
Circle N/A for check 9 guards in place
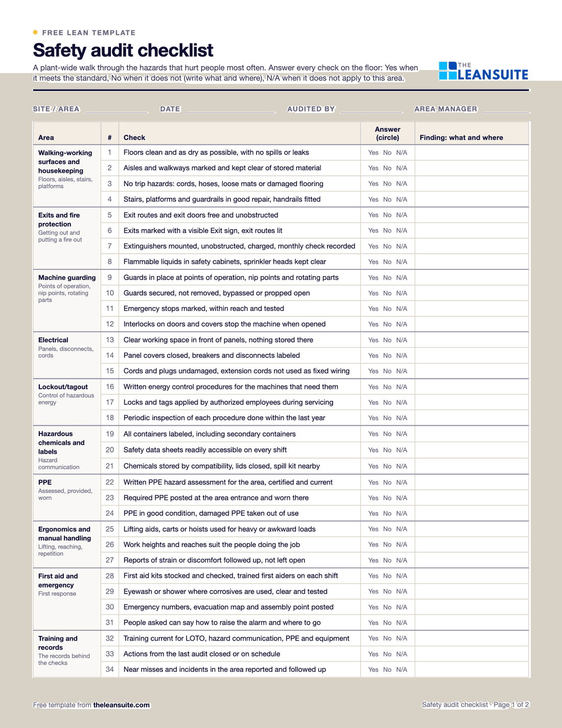(x=402, y=278)
